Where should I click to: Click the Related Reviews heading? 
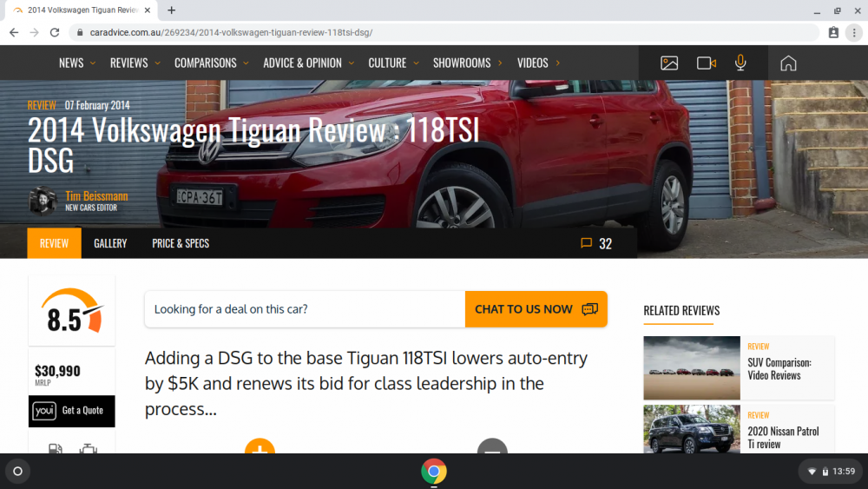(681, 311)
